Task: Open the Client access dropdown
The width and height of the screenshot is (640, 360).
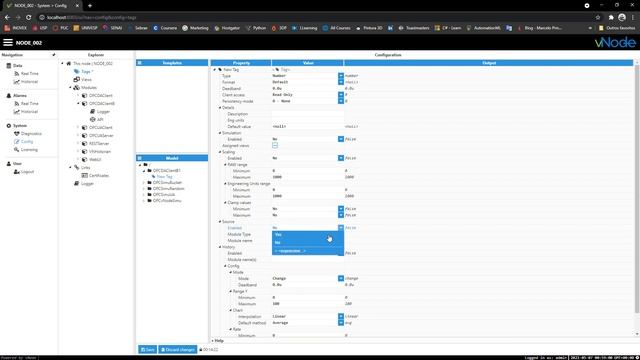Action: [x=341, y=95]
